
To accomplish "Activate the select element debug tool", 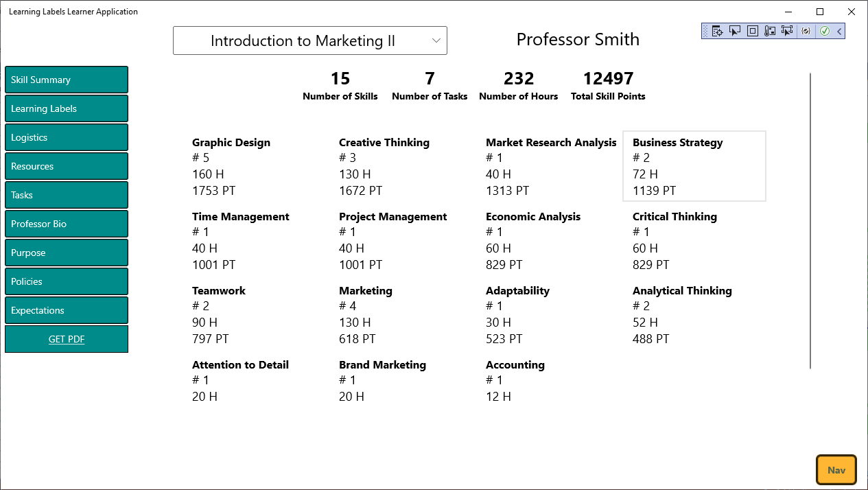I will point(735,31).
